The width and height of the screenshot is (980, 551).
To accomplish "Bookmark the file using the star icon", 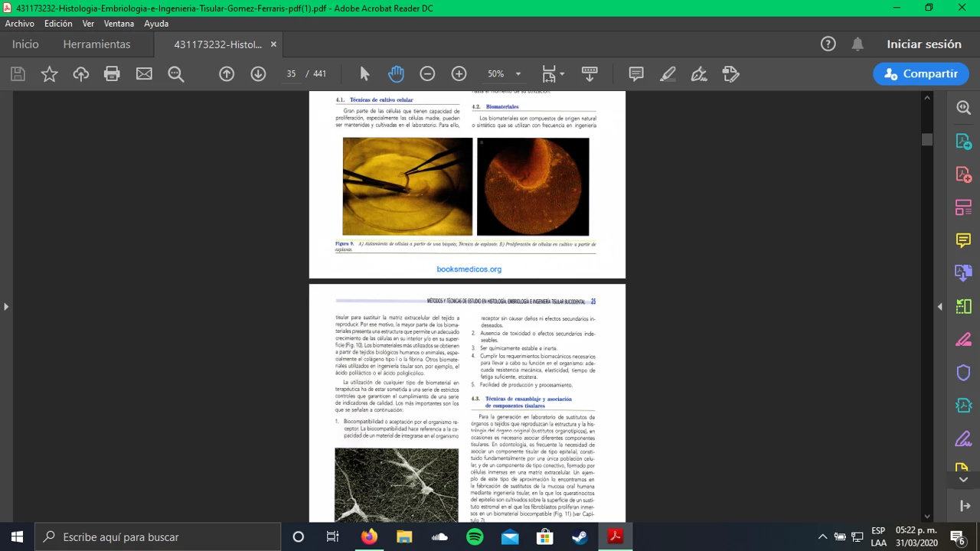I will click(x=49, y=74).
